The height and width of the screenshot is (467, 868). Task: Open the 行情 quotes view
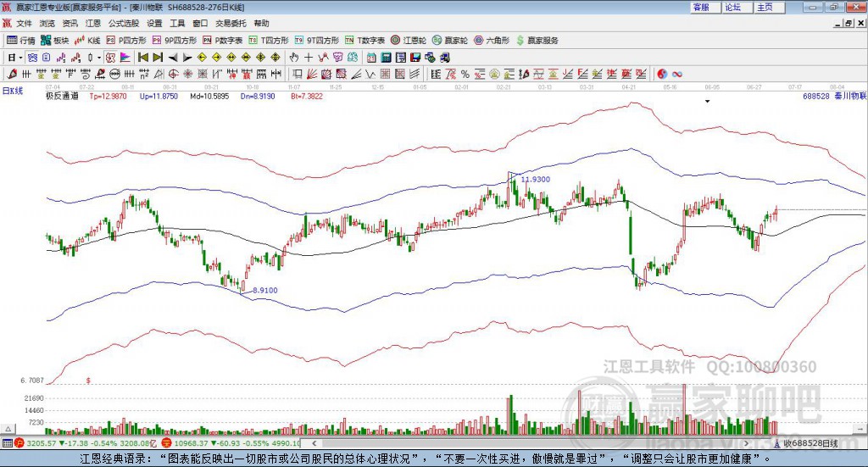tap(21, 41)
